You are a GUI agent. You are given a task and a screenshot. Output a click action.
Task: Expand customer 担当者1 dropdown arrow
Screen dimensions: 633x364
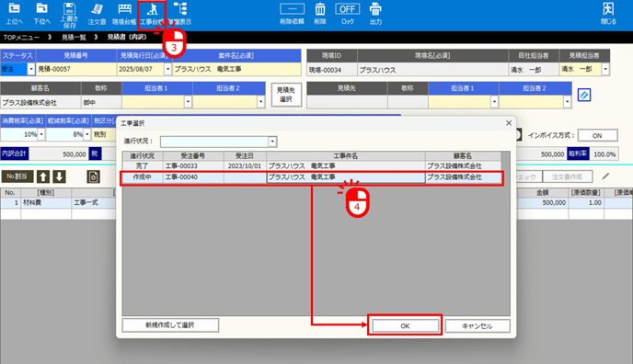coord(188,102)
